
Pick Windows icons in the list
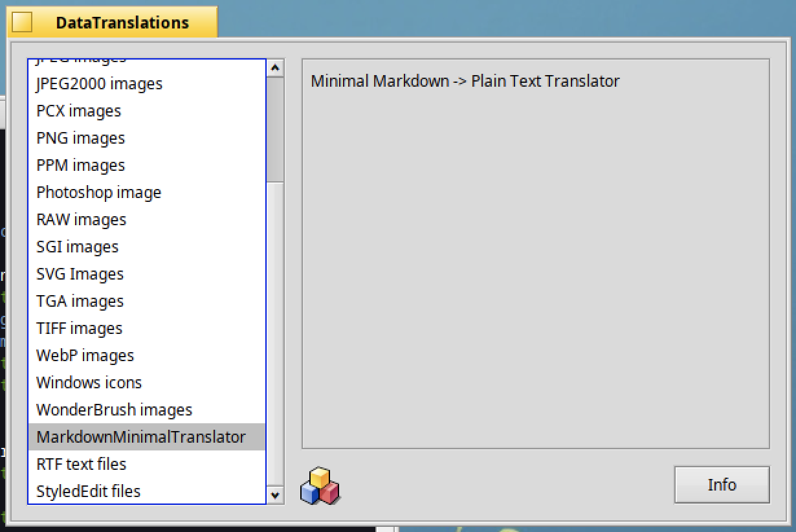click(89, 383)
